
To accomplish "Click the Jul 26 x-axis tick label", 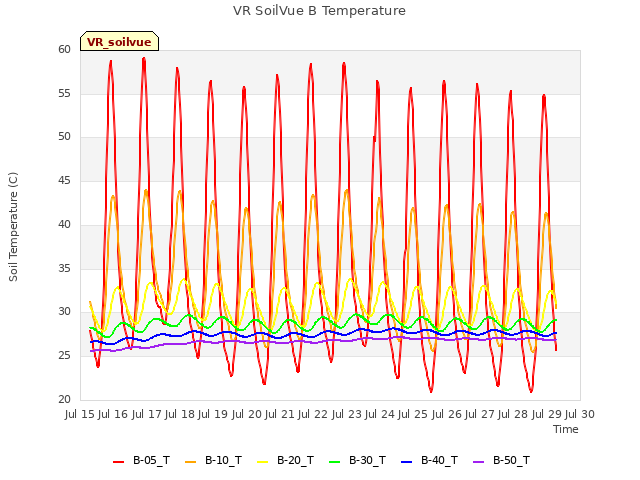I will [x=447, y=415].
